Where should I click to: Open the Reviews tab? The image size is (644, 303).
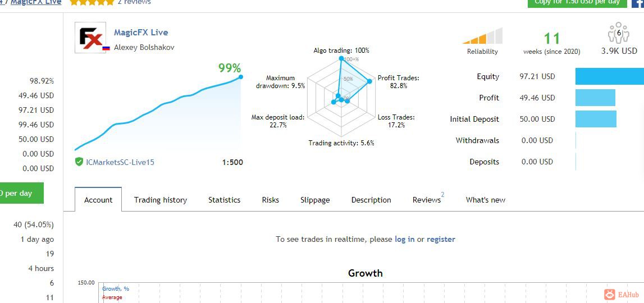[427, 200]
